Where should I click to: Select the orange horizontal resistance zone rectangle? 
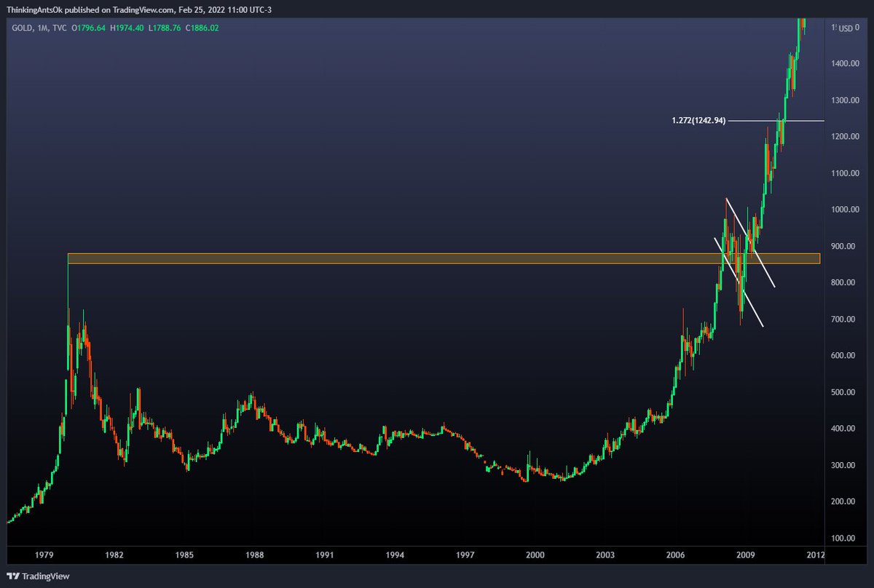[x=444, y=258]
